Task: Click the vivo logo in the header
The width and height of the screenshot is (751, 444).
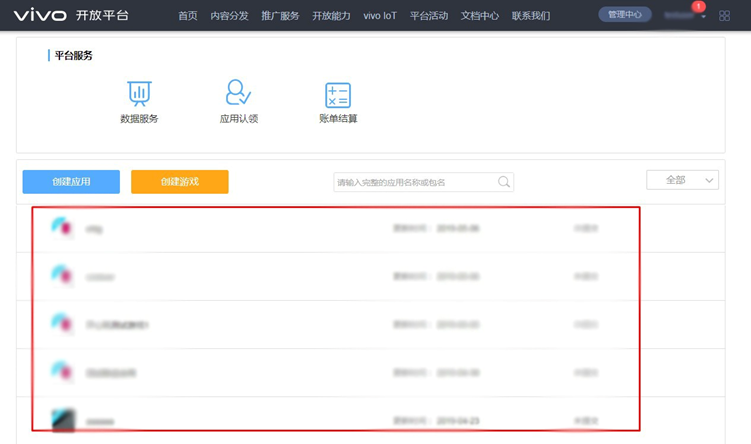Action: tap(39, 15)
